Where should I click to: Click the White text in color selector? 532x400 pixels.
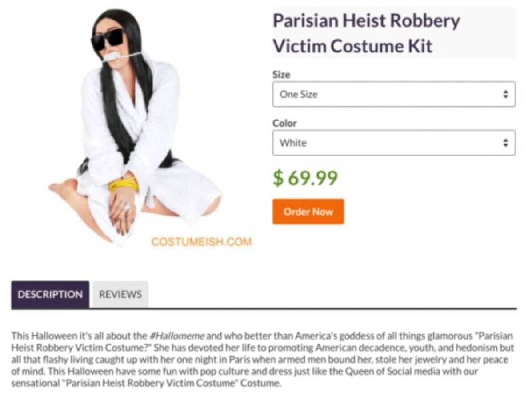[x=293, y=143]
